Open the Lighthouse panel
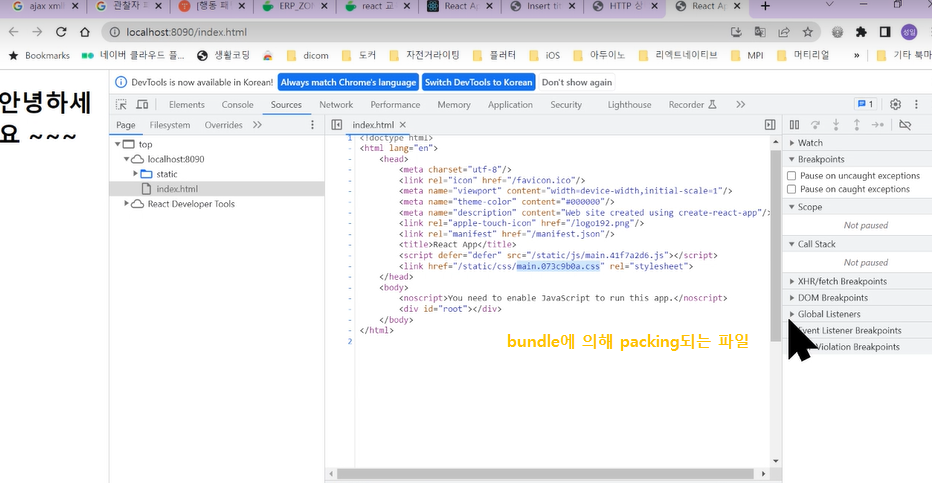 tap(629, 105)
